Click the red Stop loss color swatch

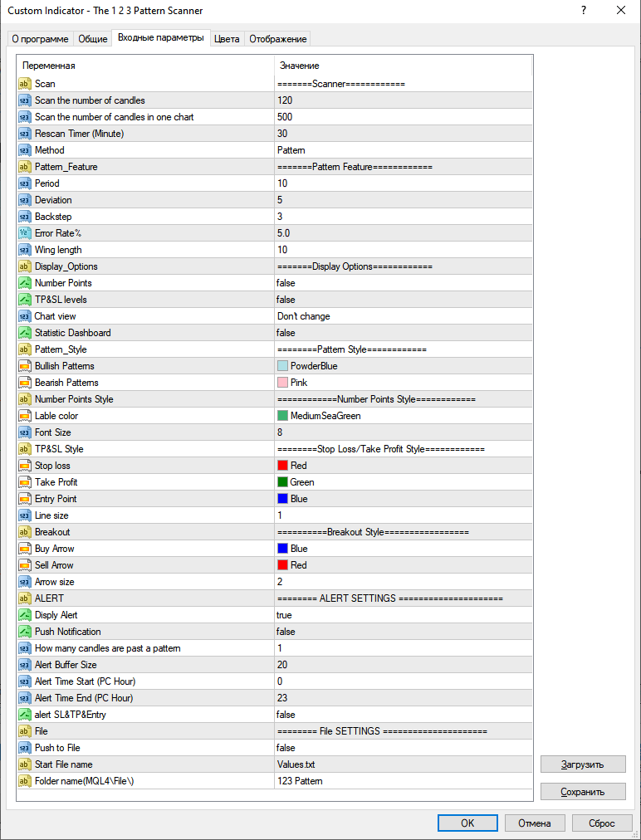(282, 466)
